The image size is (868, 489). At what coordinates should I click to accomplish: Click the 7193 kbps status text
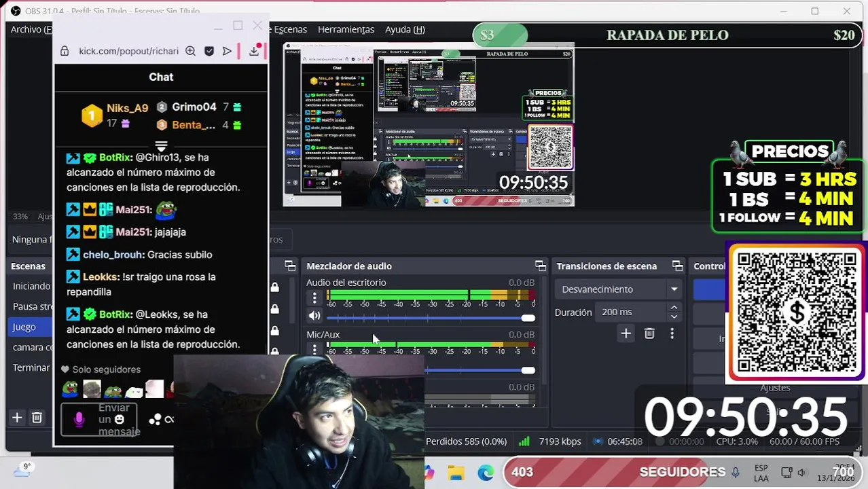click(x=560, y=441)
